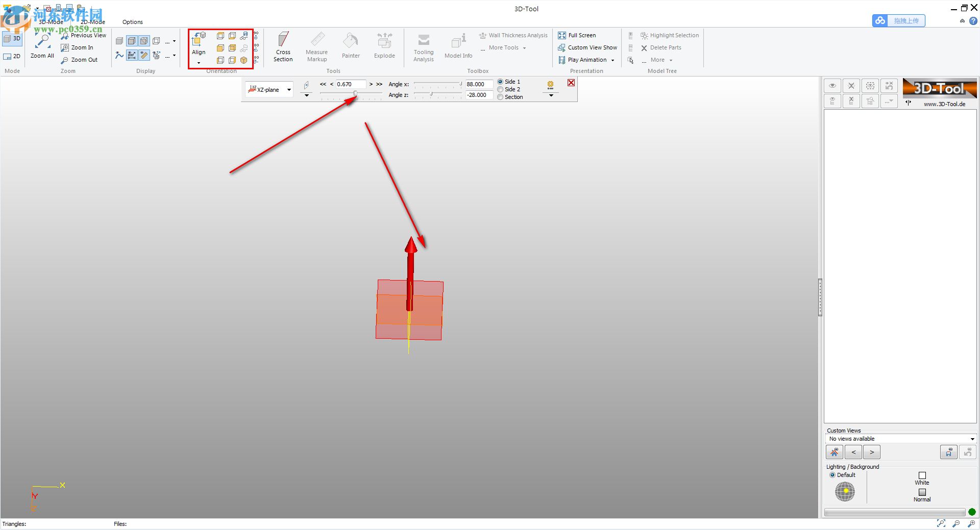The width and height of the screenshot is (980, 530).
Task: Switch to the 2D-Mode tab
Action: coord(92,22)
